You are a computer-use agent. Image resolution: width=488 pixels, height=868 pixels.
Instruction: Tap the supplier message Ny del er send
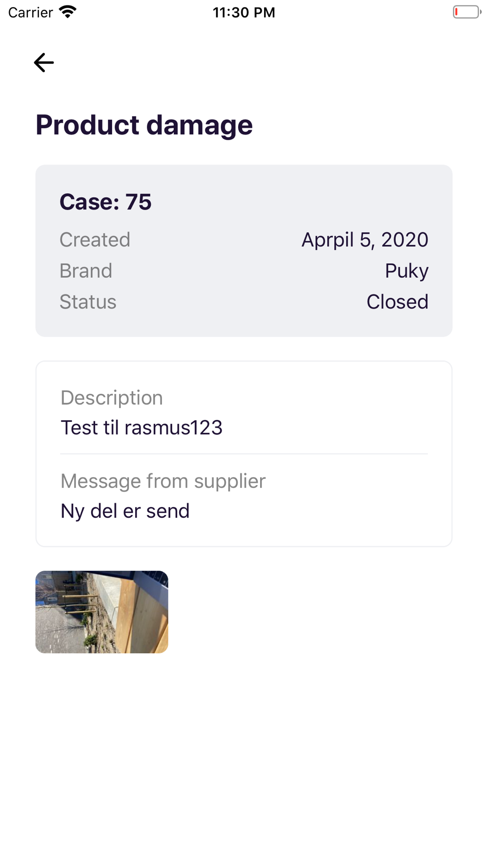(125, 511)
